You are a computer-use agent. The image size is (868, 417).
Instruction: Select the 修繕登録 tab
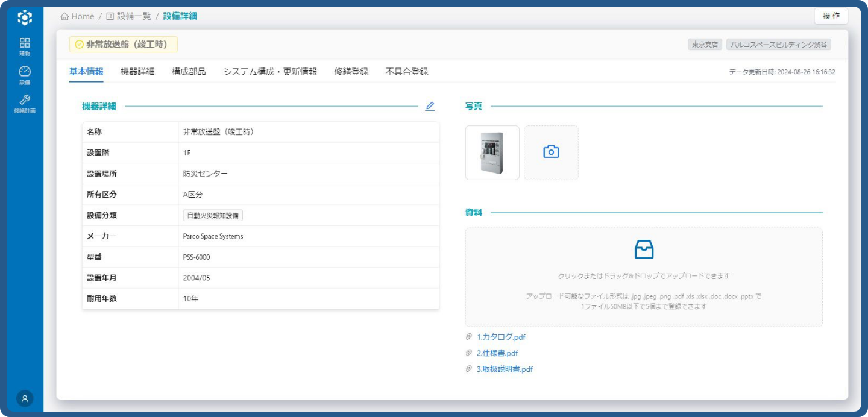(351, 71)
